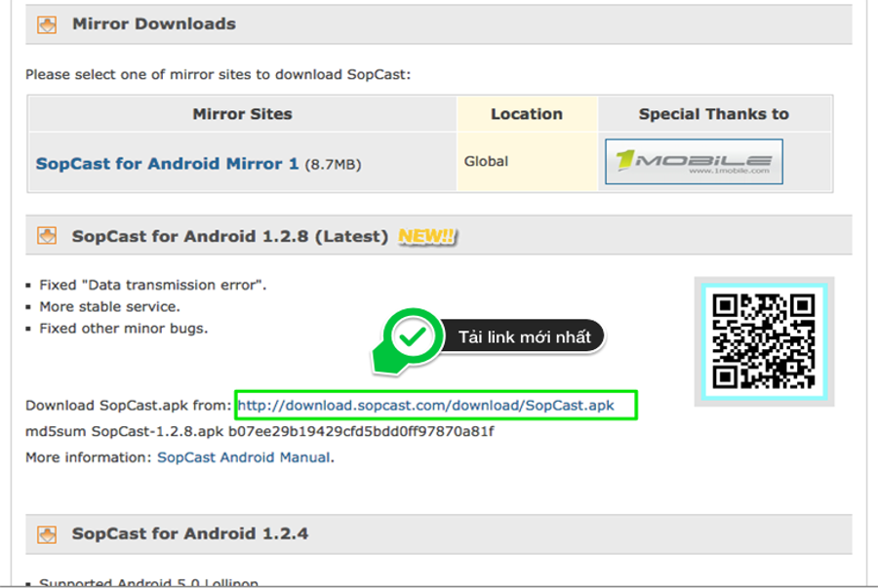Image resolution: width=878 pixels, height=588 pixels.
Task: Open SopCast for Android Mirror 1 link
Action: [167, 164]
